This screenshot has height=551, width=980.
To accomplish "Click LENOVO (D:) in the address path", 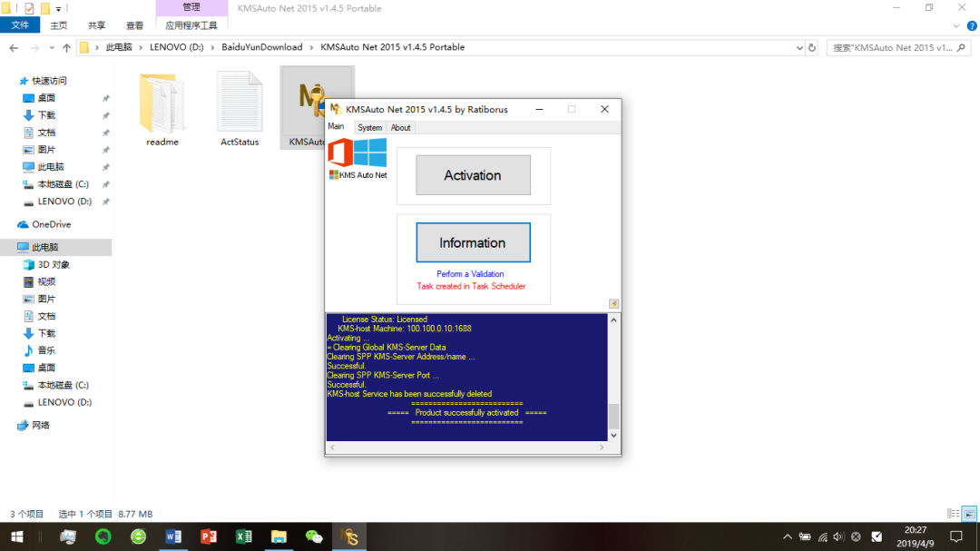I will pos(177,47).
